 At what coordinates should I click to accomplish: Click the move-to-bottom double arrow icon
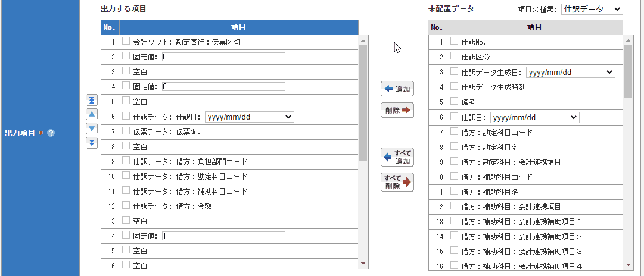pos(92,143)
